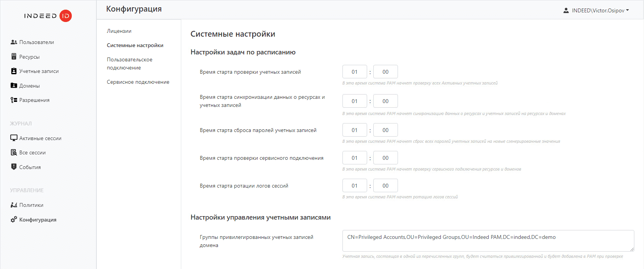644x269 pixels.
Task: Click the Policies icon in sidebar
Action: (x=14, y=205)
